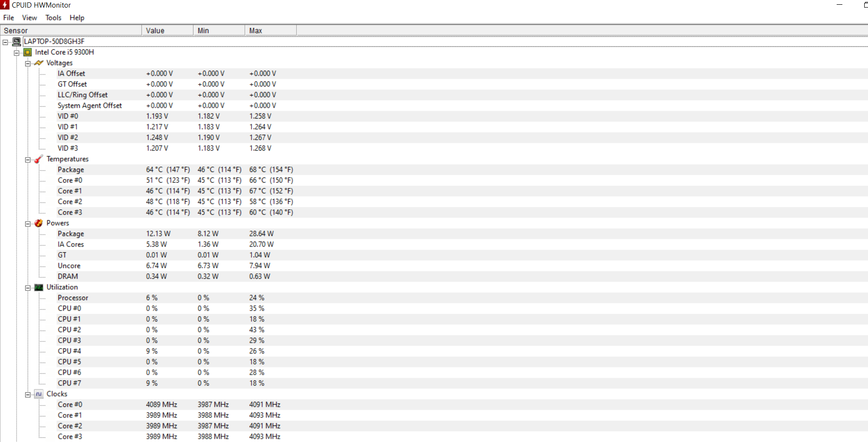The image size is (868, 442).
Task: Click the LAPTOP-50D8GH3F computer name
Action: coord(54,41)
